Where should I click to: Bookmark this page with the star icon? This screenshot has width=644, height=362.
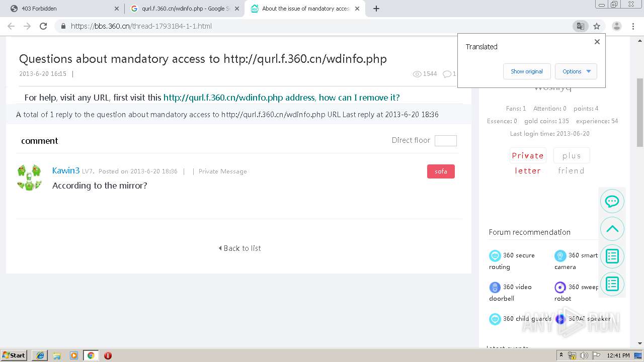[597, 26]
